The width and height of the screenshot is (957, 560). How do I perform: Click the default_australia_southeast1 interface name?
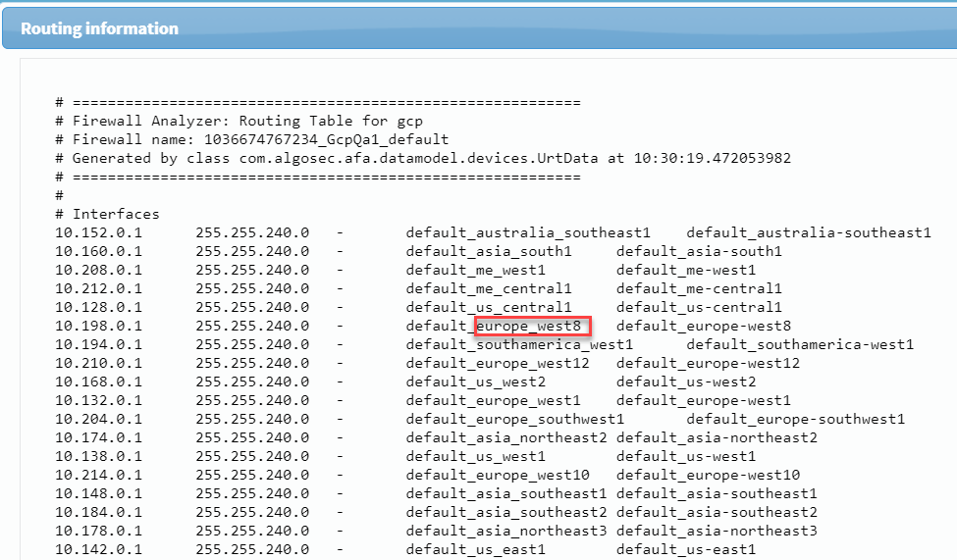point(528,232)
